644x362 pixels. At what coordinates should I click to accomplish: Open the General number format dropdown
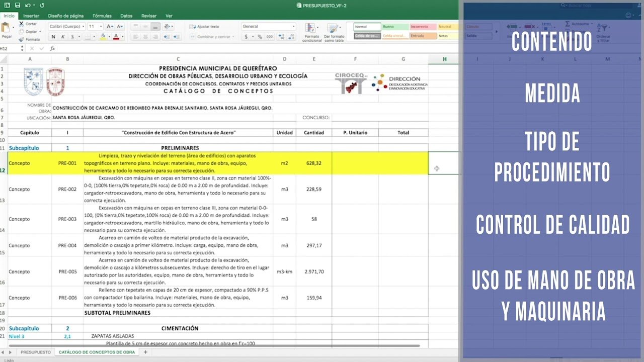point(268,27)
